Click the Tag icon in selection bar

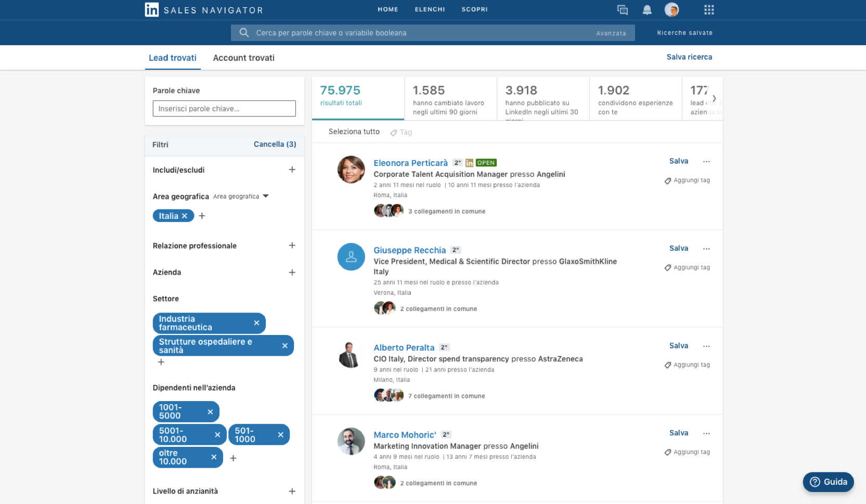point(394,133)
